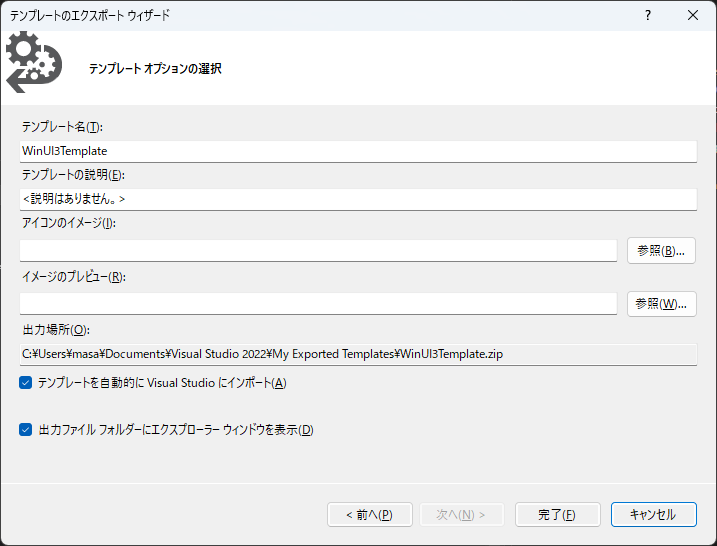Click the テンプレートの説明 input field
This screenshot has width=717, height=546.
coord(358,199)
